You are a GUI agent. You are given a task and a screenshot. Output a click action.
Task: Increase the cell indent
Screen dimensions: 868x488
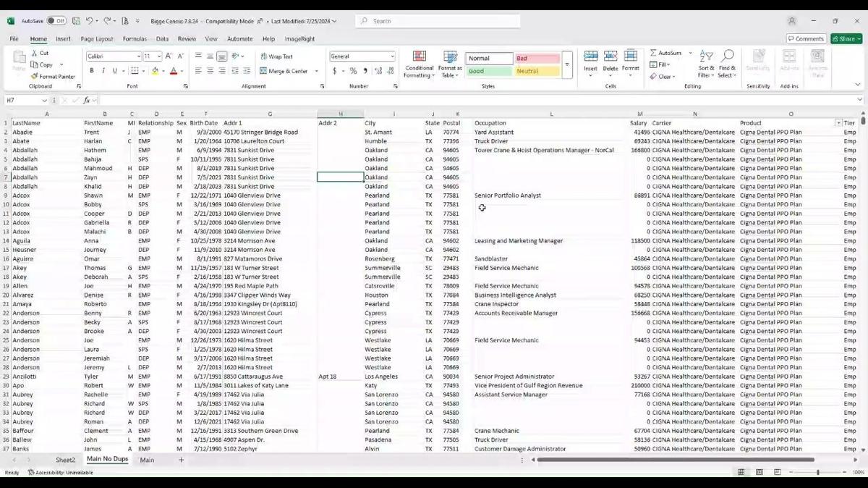(247, 71)
